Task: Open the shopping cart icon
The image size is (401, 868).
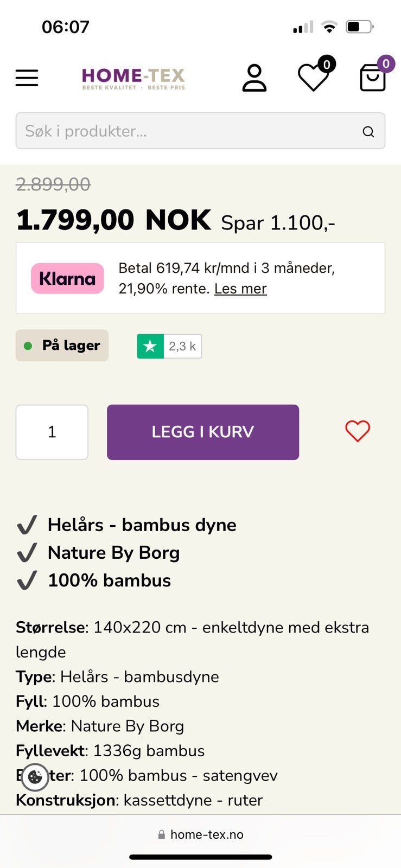Action: pyautogui.click(x=373, y=78)
